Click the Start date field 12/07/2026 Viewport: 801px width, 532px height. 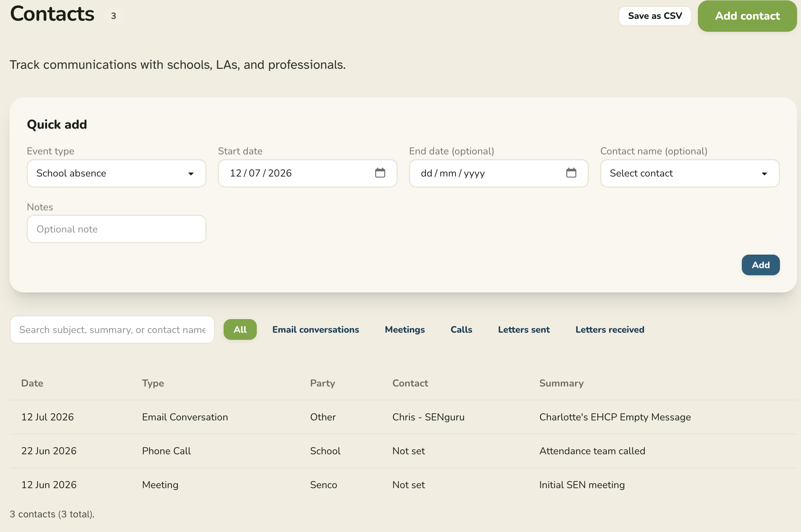tap(307, 173)
